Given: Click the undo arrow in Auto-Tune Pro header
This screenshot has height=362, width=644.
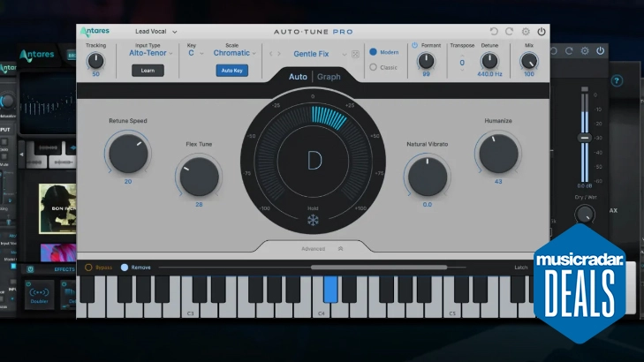Looking at the screenshot, I should [494, 32].
